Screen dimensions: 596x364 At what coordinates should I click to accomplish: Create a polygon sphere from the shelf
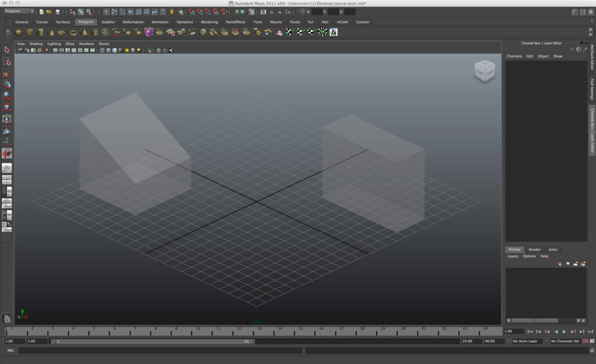click(19, 33)
